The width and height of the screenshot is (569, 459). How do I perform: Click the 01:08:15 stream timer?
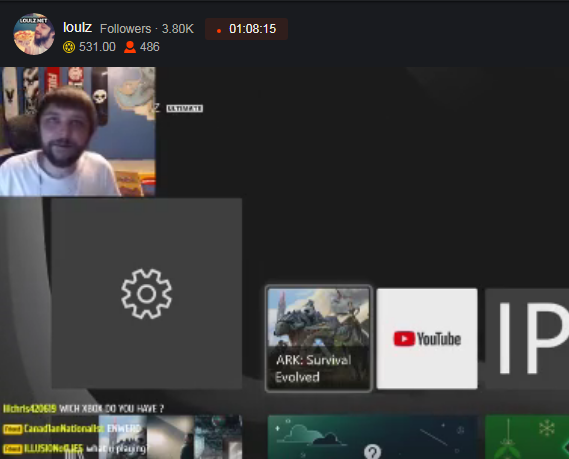(x=253, y=29)
